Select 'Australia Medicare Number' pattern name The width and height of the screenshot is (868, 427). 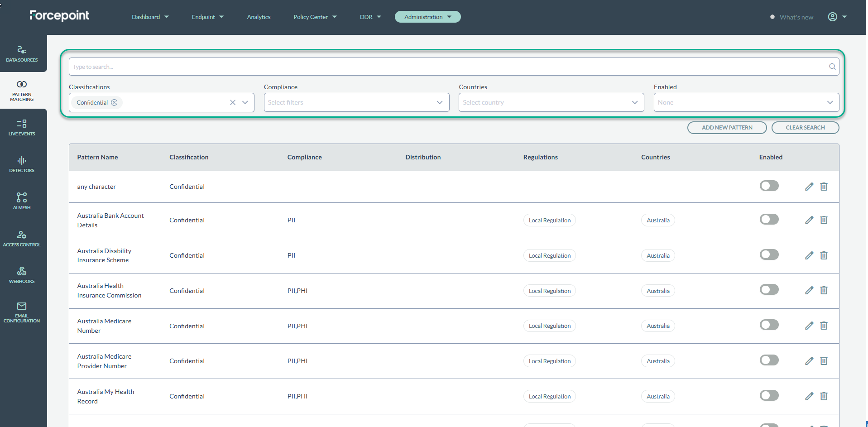[104, 326]
